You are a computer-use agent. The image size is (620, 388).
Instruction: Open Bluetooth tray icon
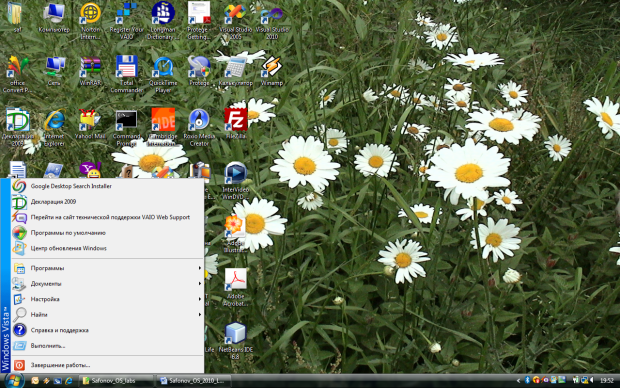(527, 380)
